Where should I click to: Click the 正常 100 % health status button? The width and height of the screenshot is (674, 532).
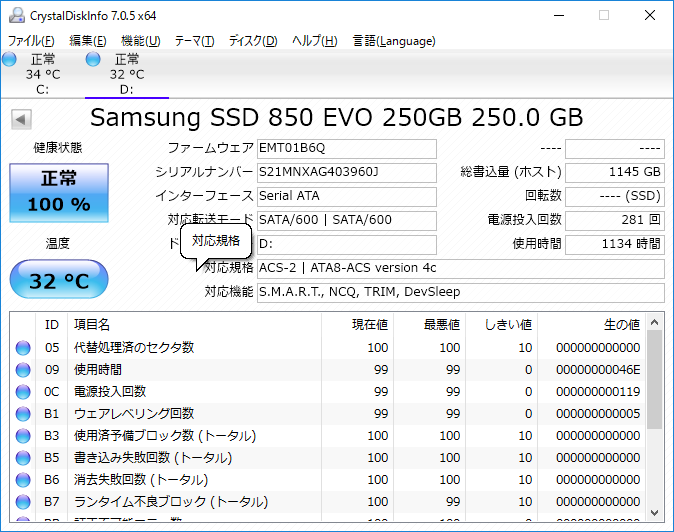tap(59, 193)
